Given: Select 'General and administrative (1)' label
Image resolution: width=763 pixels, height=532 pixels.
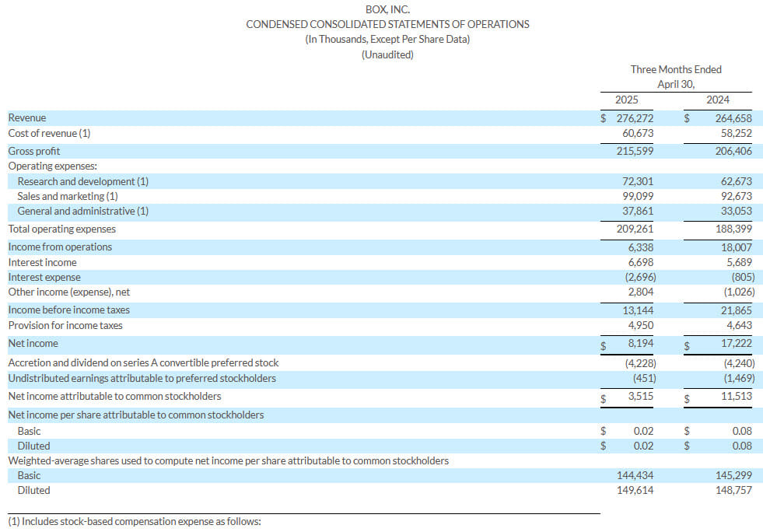Looking at the screenshot, I should point(82,212).
